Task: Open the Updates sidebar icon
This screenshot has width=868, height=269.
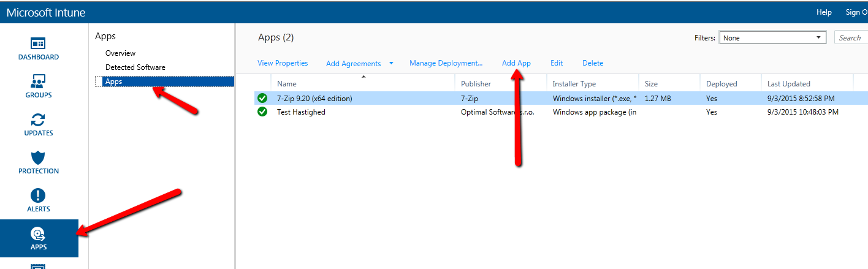Action: tap(39, 120)
